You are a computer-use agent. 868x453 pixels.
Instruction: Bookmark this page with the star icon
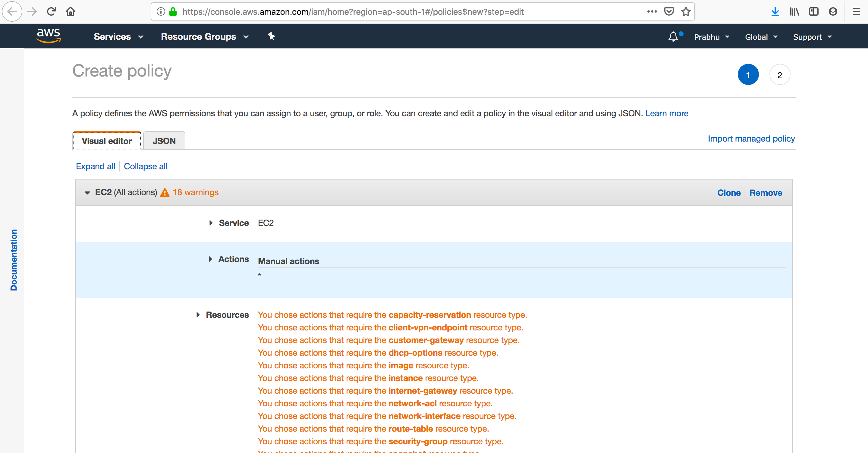click(x=686, y=12)
